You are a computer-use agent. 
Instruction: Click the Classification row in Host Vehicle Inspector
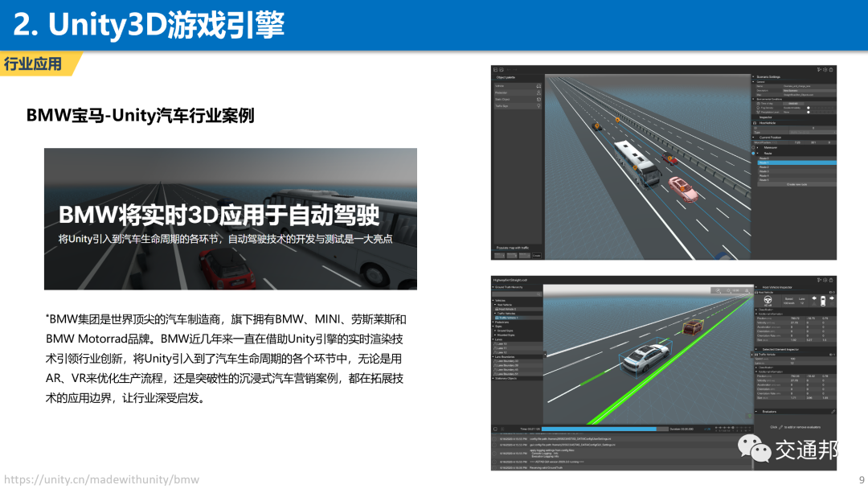click(796, 310)
